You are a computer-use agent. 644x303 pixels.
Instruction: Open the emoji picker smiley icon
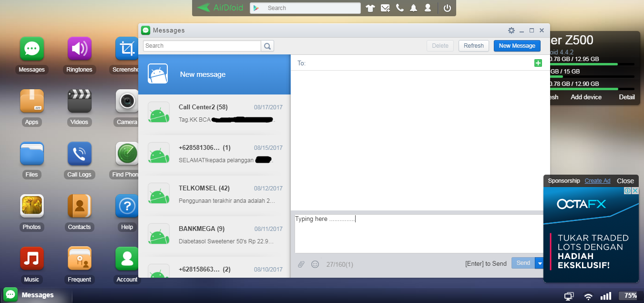tap(315, 264)
